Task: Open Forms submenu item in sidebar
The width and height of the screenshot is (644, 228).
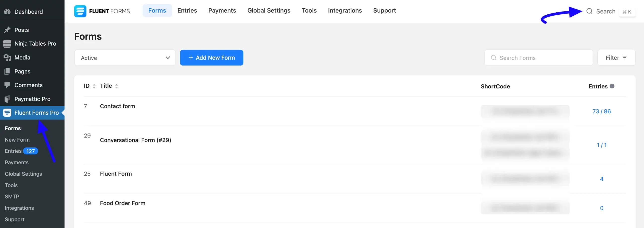Action: pos(13,128)
